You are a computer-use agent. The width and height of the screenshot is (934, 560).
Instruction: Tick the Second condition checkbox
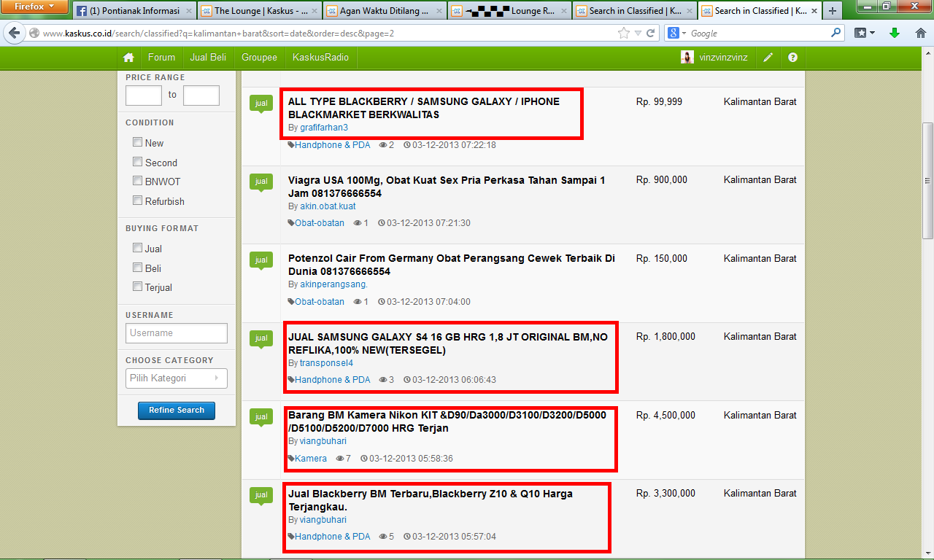click(x=137, y=162)
